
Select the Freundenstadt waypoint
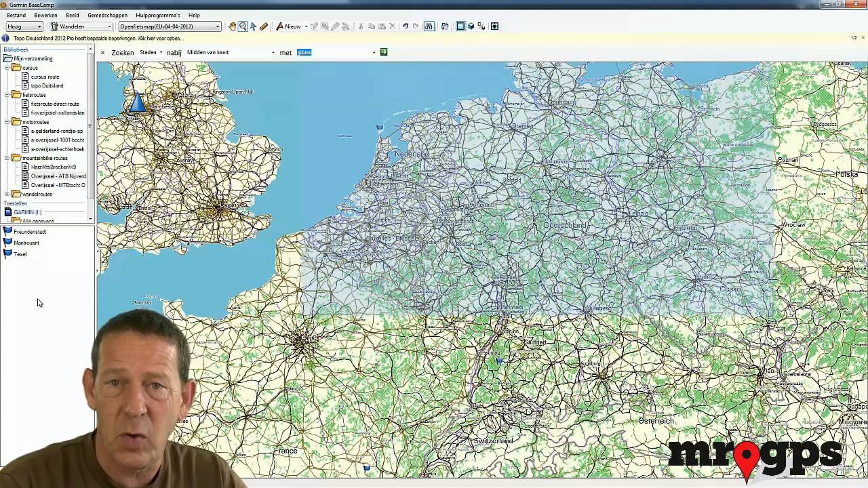30,232
